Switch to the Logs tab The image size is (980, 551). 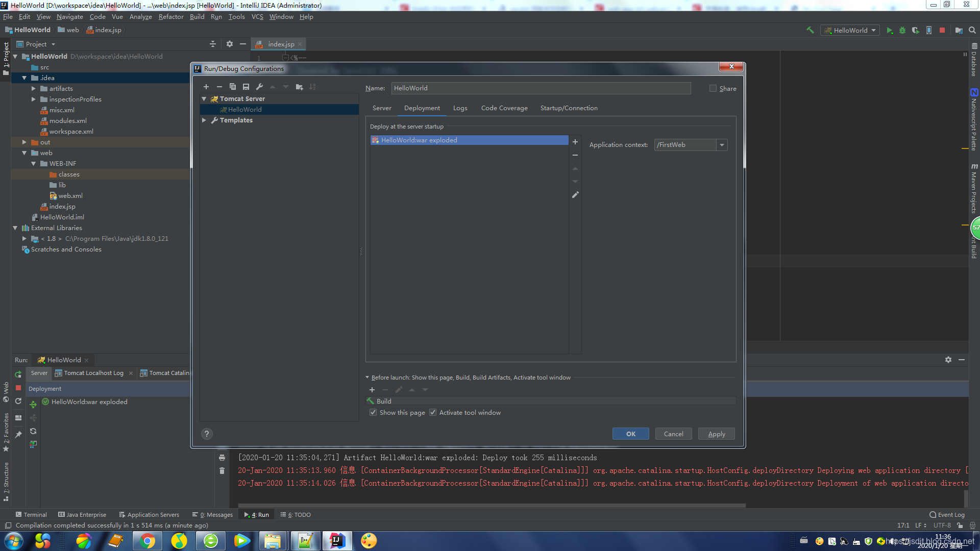point(460,108)
